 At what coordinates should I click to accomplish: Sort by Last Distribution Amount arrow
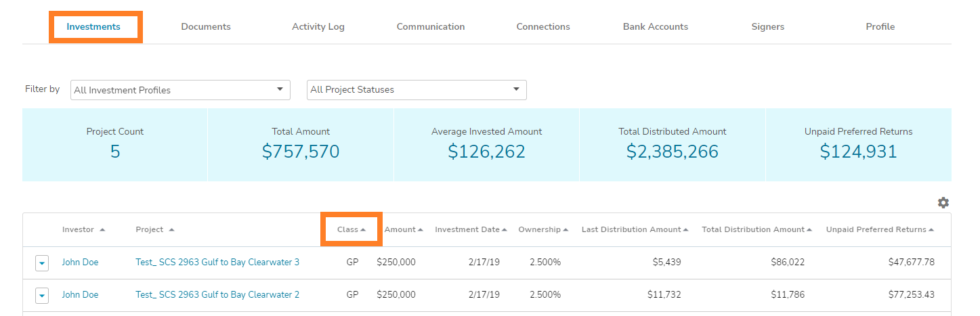pyautogui.click(x=685, y=230)
